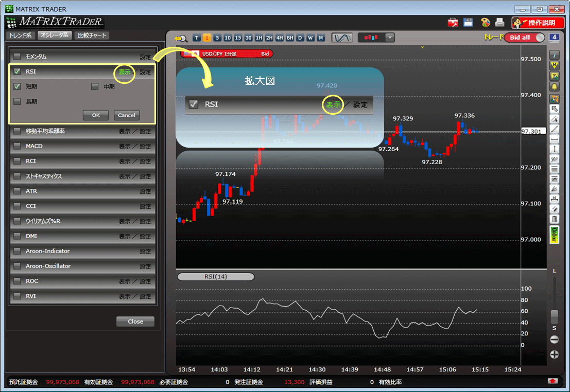Switch to the オシレータ系 tab
The height and width of the screenshot is (392, 570).
(55, 35)
